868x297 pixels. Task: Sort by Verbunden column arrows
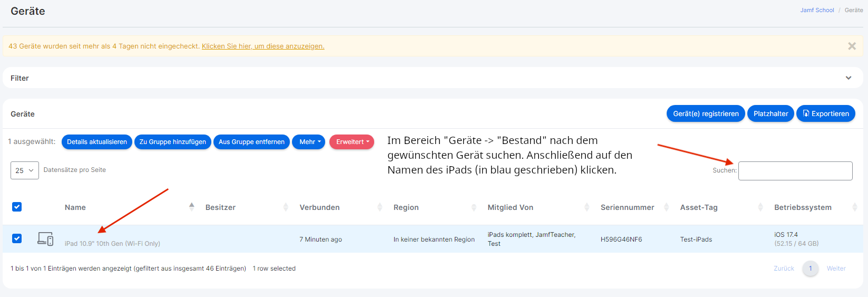[379, 207]
